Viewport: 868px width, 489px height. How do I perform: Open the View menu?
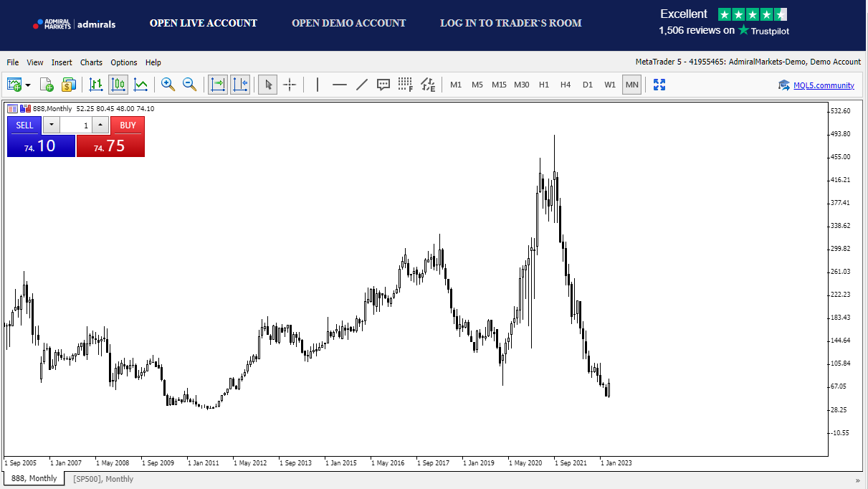35,62
